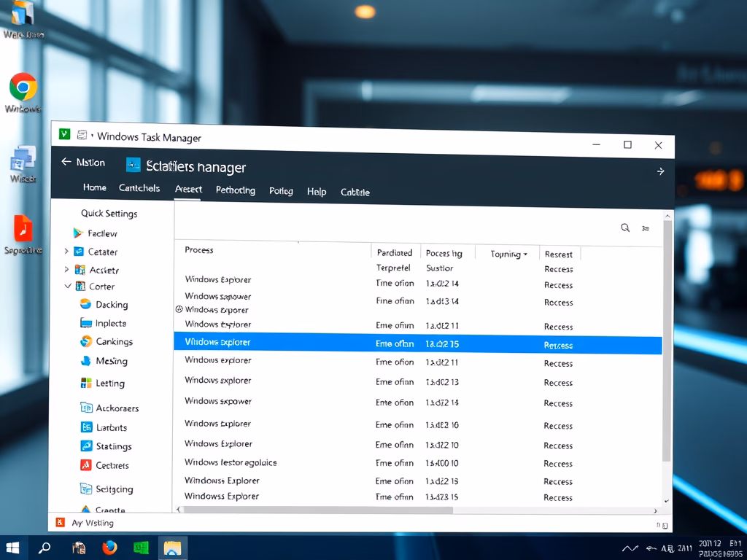The image size is (747, 560).
Task: Sort by the Poces lig column header
Action: coord(444,253)
